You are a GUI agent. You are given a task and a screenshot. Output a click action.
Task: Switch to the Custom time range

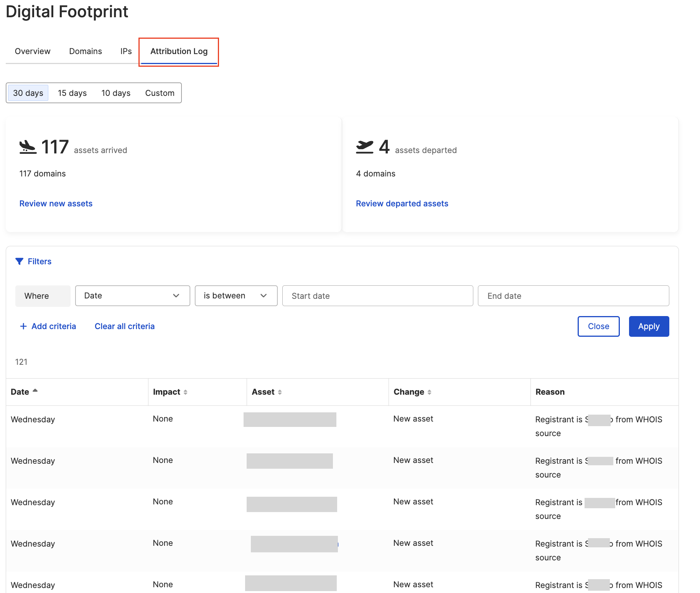coord(159,93)
